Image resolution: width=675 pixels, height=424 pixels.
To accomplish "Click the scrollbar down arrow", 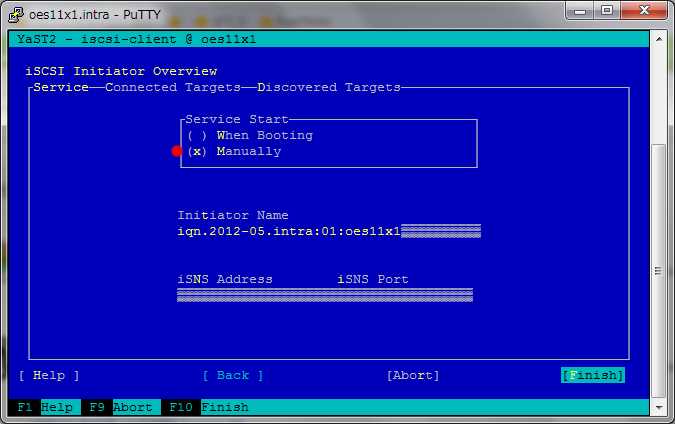I will coord(659,407).
